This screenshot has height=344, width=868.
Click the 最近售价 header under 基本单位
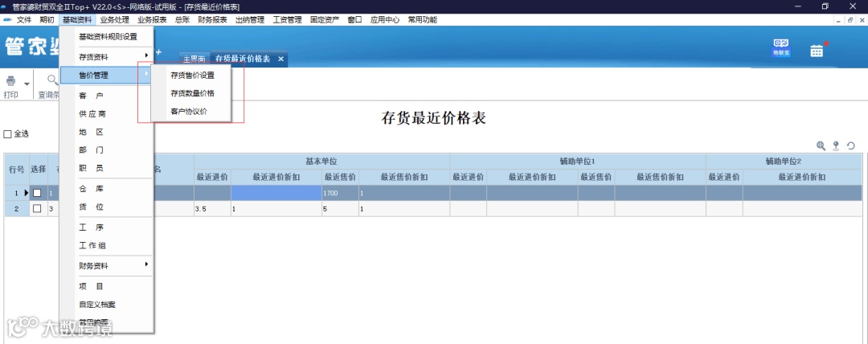[x=341, y=178]
